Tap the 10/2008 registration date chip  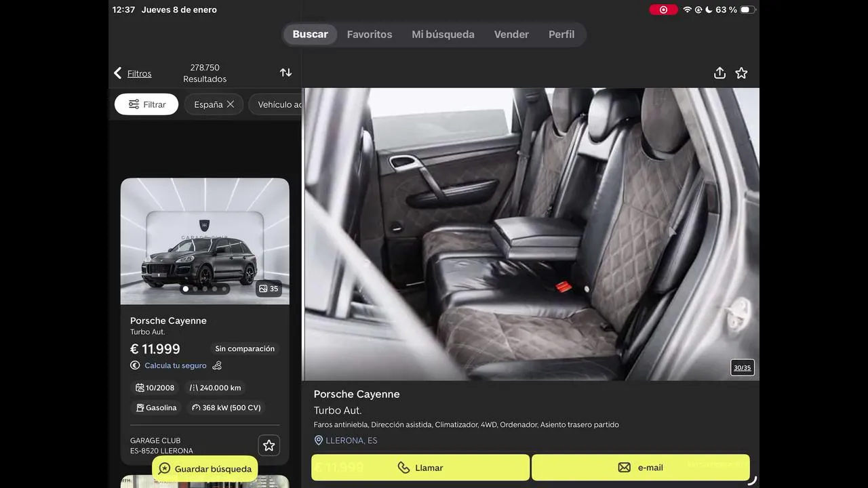pos(155,388)
